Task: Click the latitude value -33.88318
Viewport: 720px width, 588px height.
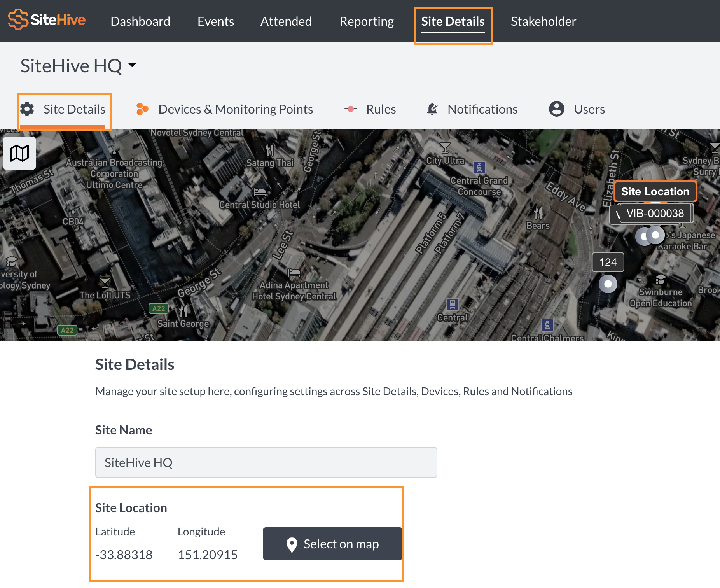Action: pos(124,555)
